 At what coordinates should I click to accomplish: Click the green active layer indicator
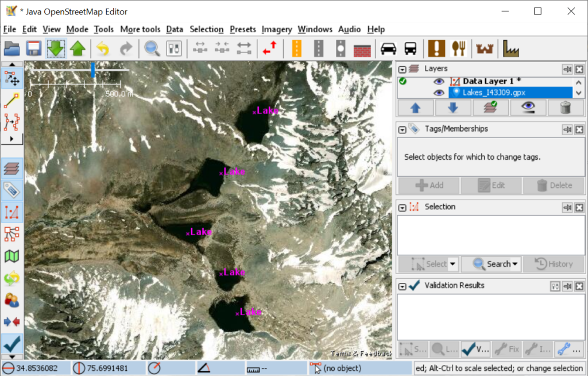[x=403, y=81]
